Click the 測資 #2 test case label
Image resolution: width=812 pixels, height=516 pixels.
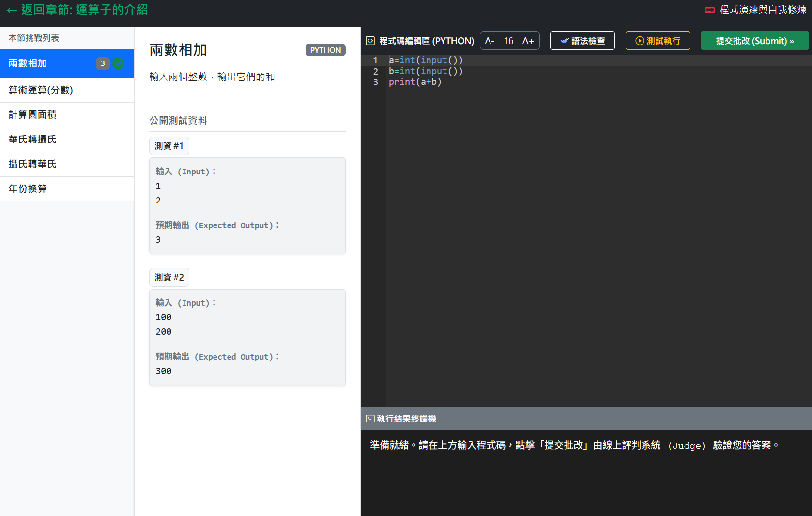click(x=169, y=277)
